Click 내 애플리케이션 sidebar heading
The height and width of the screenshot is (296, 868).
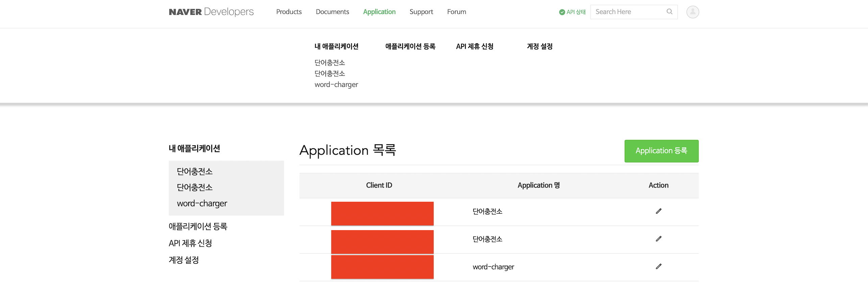194,148
